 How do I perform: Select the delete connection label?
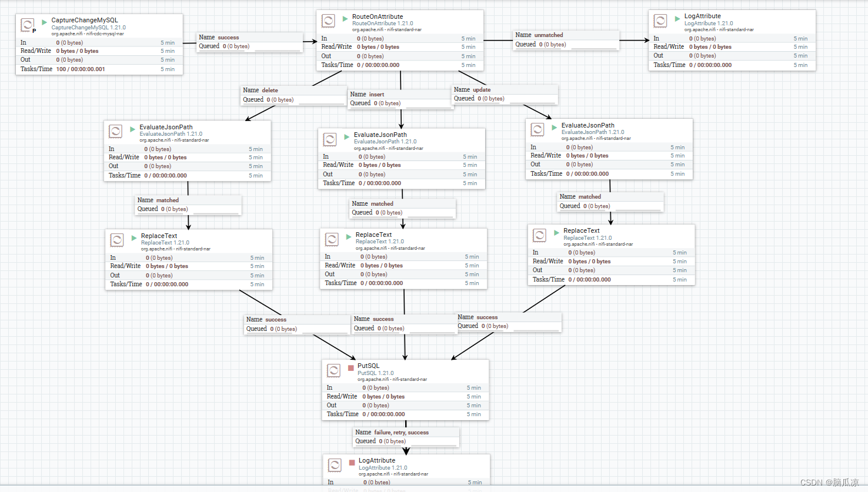(294, 95)
